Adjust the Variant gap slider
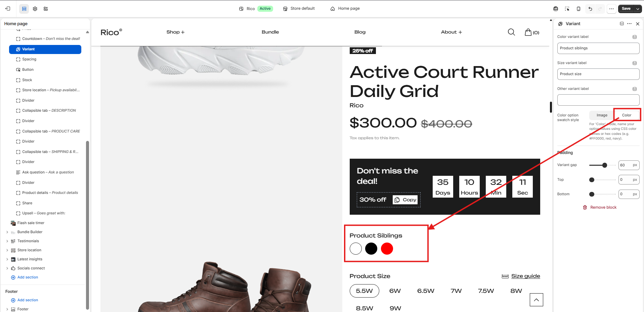The image size is (644, 312). [x=604, y=165]
